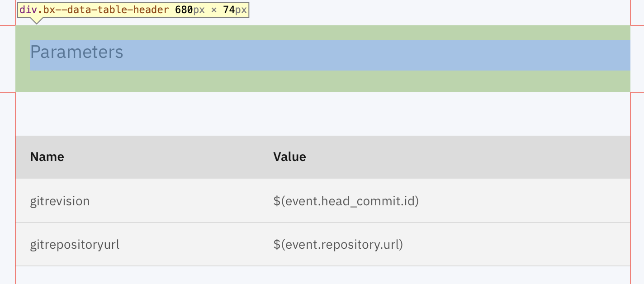Select the gitrepositoryurl name cell
Viewport: 644px width, 284px height.
click(75, 245)
